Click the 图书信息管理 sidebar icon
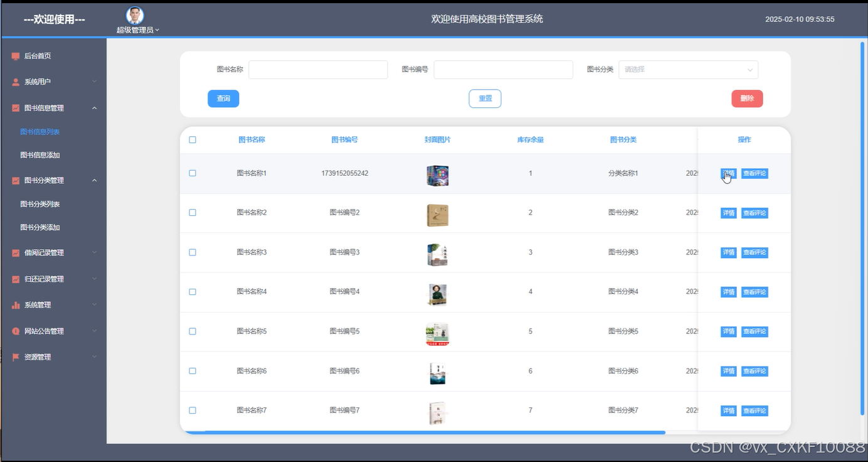The height and width of the screenshot is (462, 868). (x=16, y=108)
